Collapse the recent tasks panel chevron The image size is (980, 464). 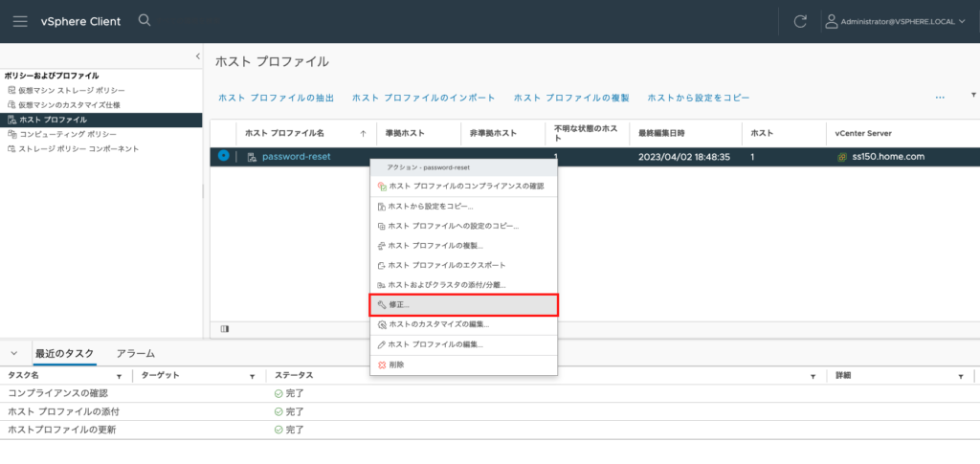pos(14,353)
